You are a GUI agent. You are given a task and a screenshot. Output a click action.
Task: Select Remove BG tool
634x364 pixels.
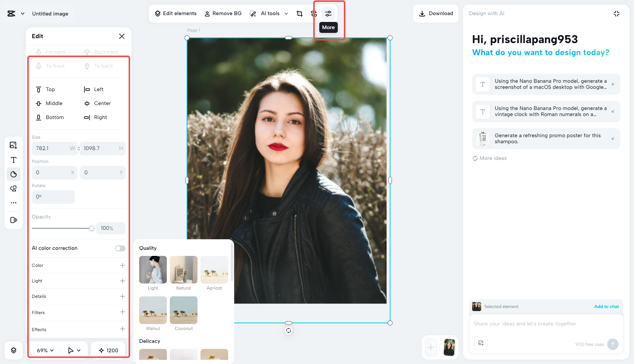[223, 14]
